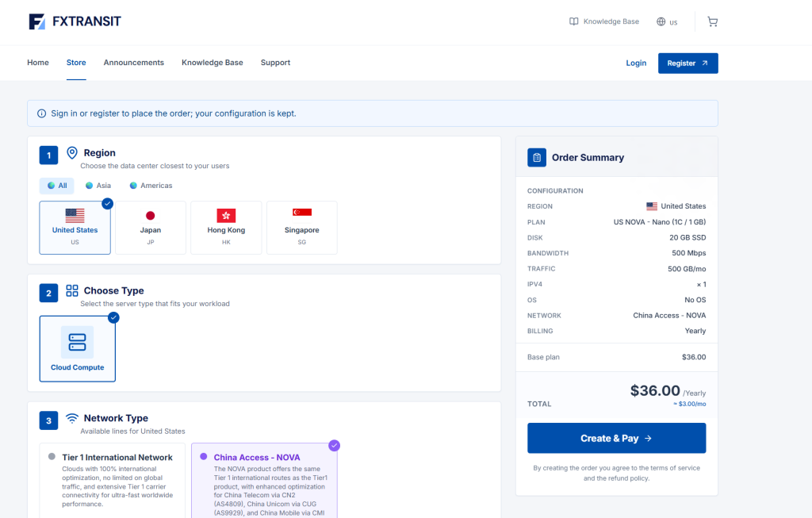Click the FXTRANSIT logo
The height and width of the screenshot is (518, 812).
(x=75, y=21)
